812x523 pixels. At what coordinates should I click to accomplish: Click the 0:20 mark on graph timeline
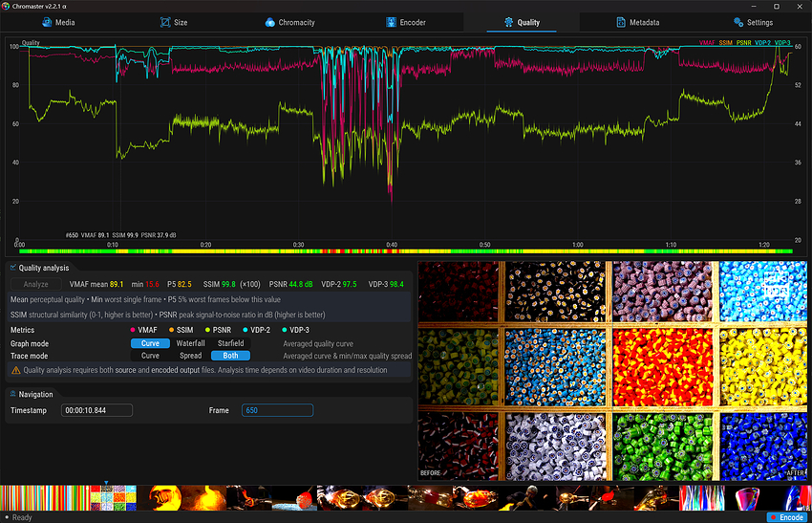[x=205, y=245]
